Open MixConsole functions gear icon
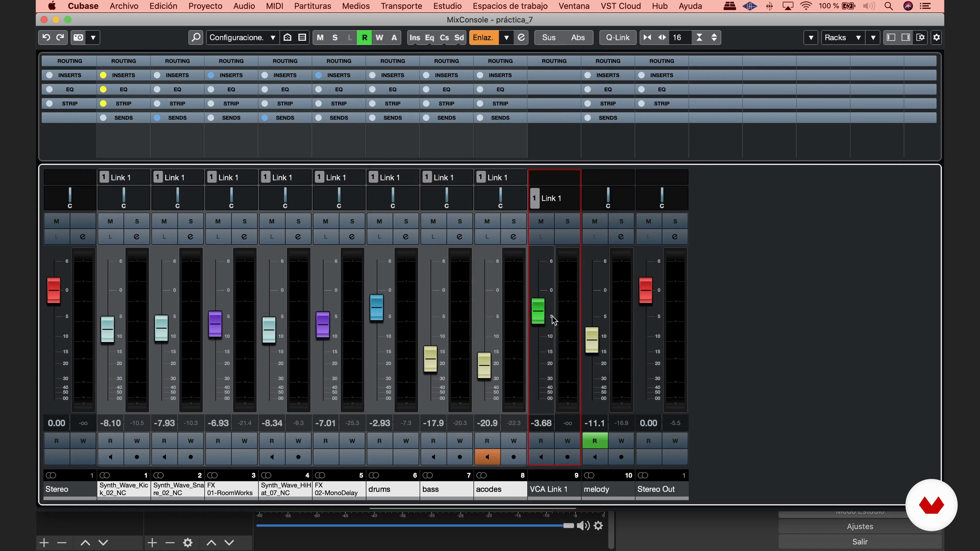Viewport: 980px width, 551px height. 937,37
